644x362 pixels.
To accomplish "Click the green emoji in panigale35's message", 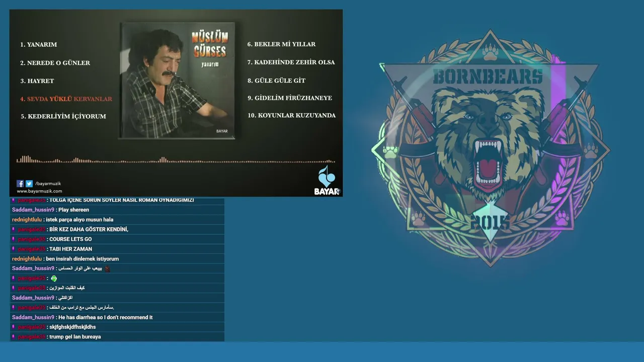I will coord(54,279).
